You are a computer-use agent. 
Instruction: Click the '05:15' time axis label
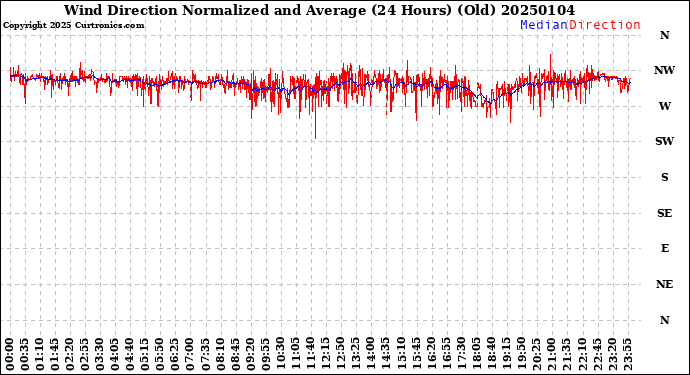click(145, 354)
